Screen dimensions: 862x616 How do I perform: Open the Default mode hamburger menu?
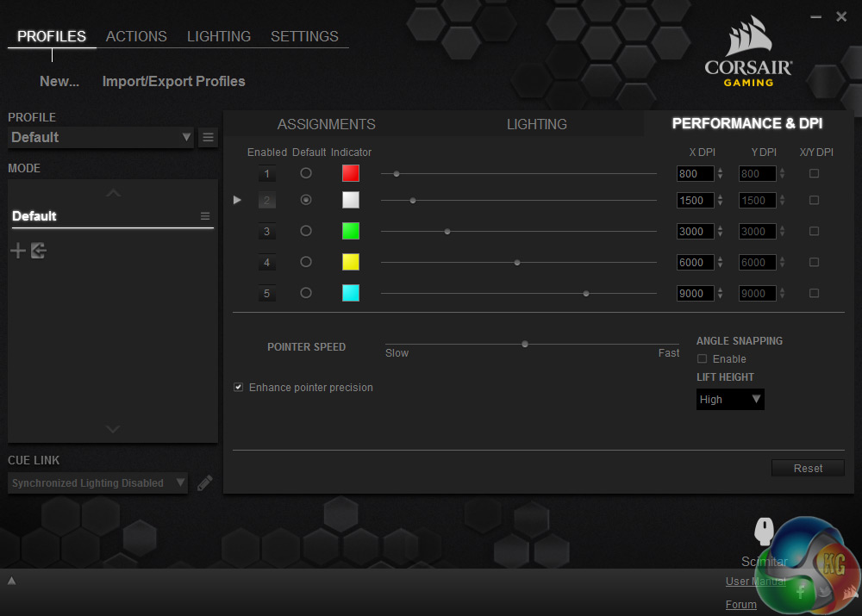pos(205,216)
